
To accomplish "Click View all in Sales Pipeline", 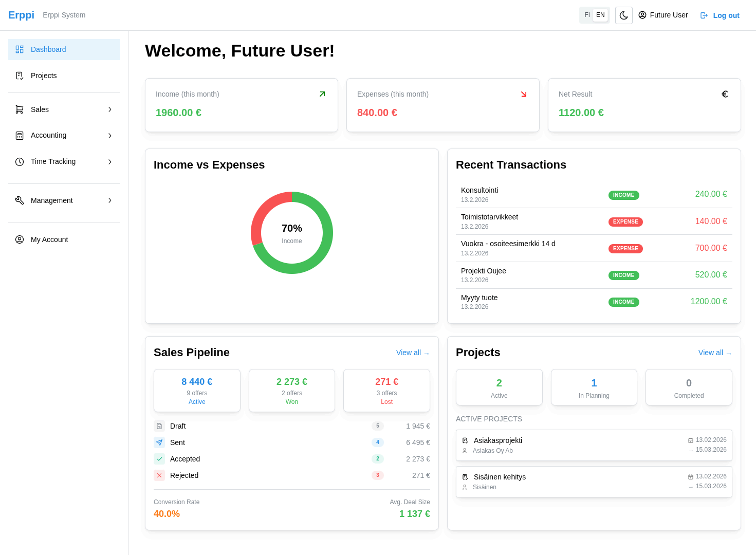I will pos(413,353).
